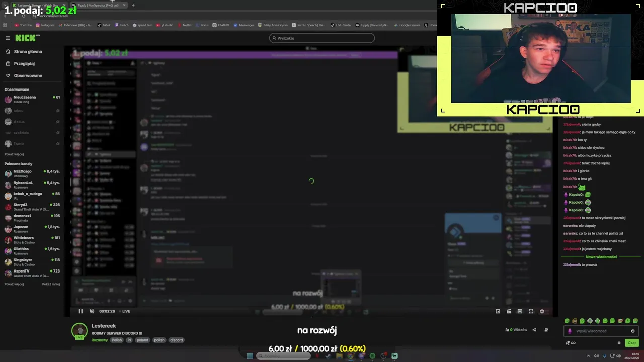Image resolution: width=644 pixels, height=362 pixels.
Task: Open the Kick hamburger sidebar menu
Action: [x=8, y=38]
